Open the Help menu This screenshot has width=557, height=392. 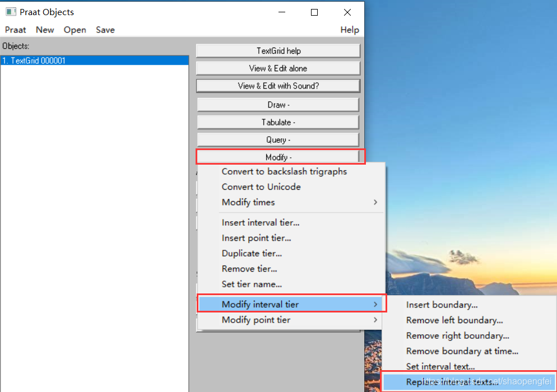[x=350, y=30]
